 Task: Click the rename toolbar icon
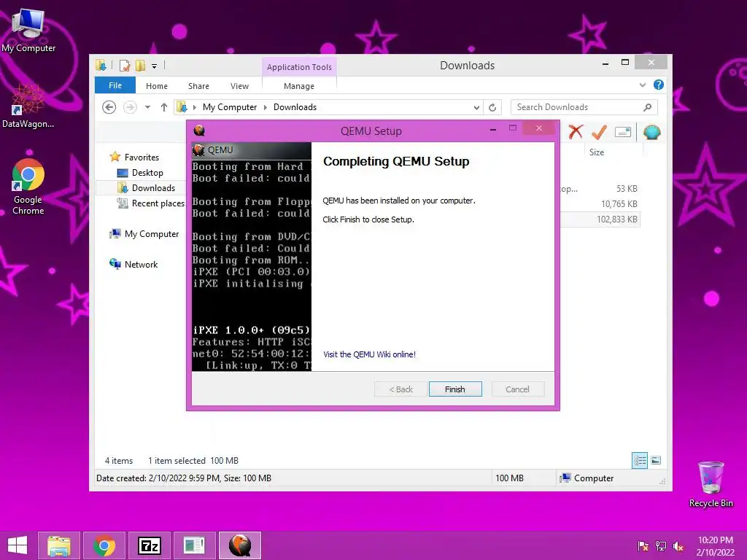click(623, 132)
